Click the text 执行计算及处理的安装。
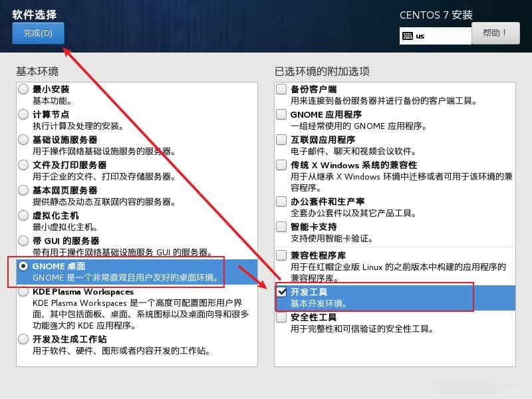Screen dimensions: 532x399 [x=78, y=126]
